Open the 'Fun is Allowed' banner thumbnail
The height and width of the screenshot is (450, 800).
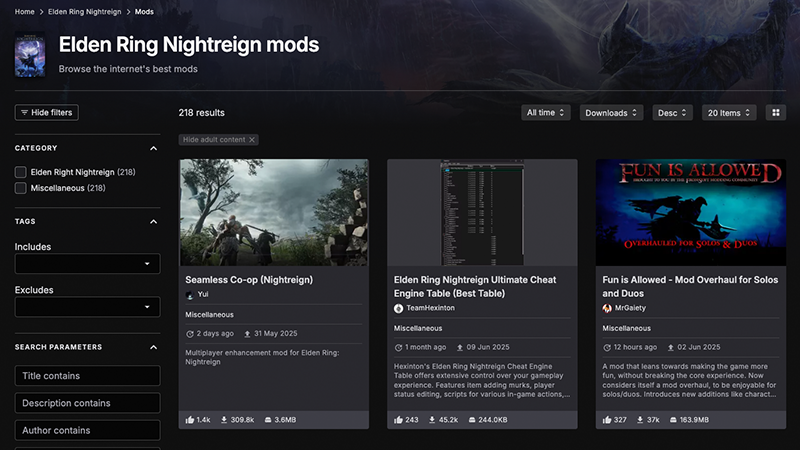click(x=691, y=212)
